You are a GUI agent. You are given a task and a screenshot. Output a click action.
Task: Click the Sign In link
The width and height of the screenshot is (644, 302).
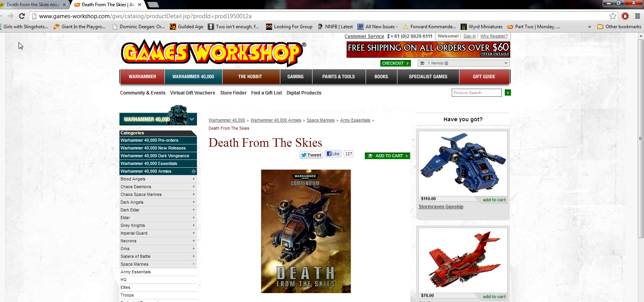pyautogui.click(x=469, y=36)
